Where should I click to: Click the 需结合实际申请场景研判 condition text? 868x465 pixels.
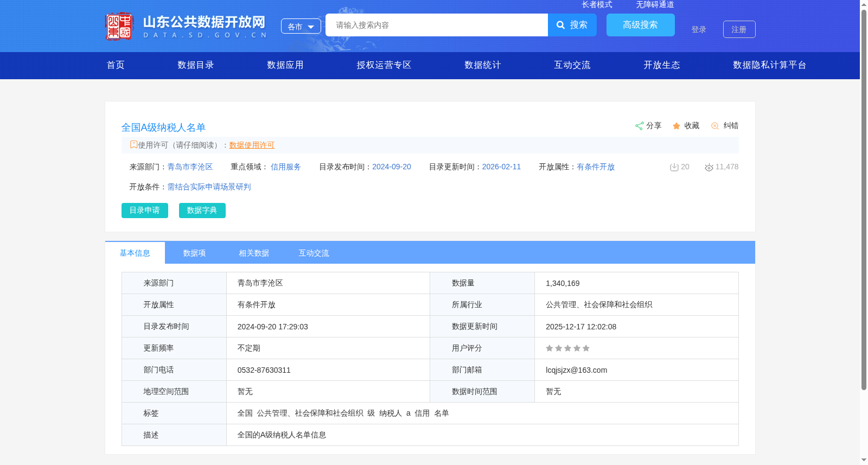209,187
